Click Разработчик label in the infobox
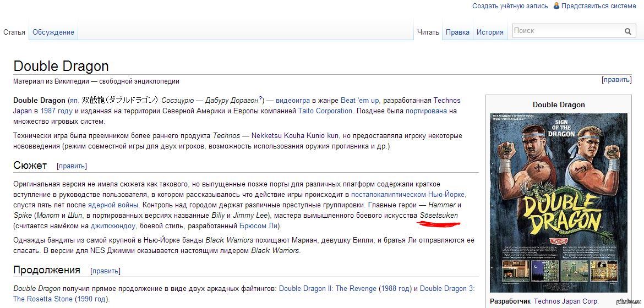 [x=510, y=301]
